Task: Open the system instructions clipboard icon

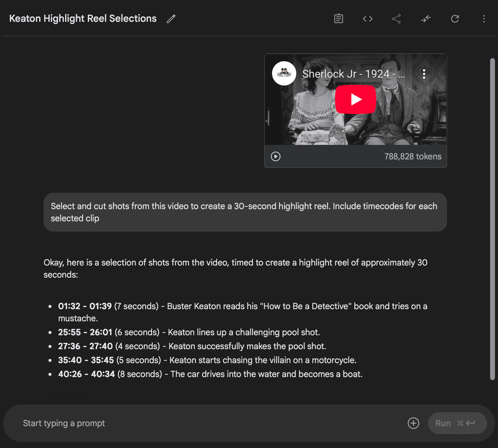Action: click(x=338, y=18)
